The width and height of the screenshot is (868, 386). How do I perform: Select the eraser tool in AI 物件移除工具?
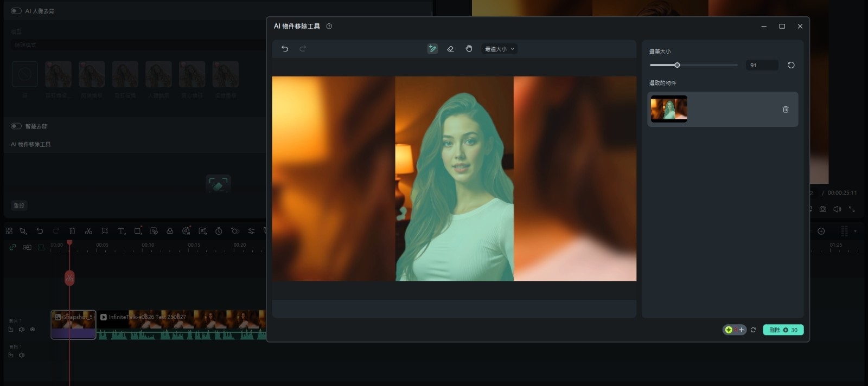(x=450, y=49)
